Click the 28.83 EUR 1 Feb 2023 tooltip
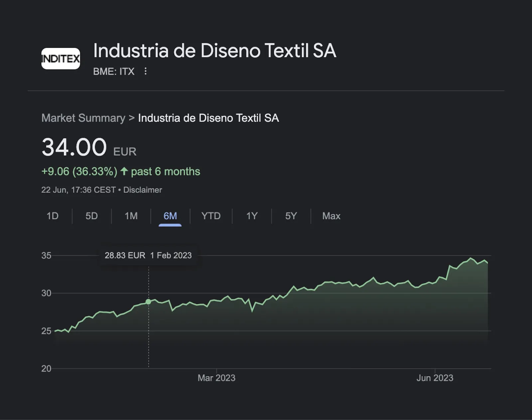The width and height of the screenshot is (532, 420). (148, 255)
